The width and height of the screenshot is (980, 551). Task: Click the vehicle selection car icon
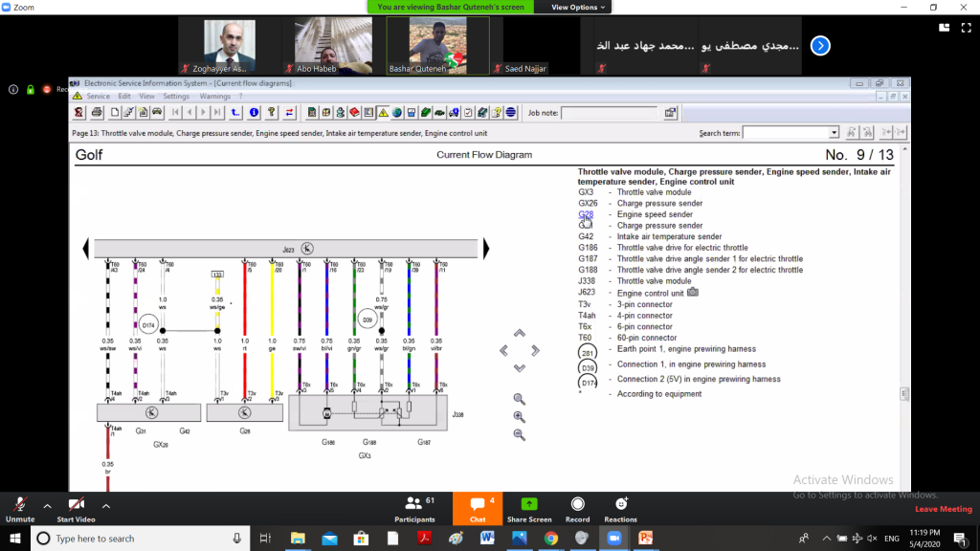[x=157, y=113]
